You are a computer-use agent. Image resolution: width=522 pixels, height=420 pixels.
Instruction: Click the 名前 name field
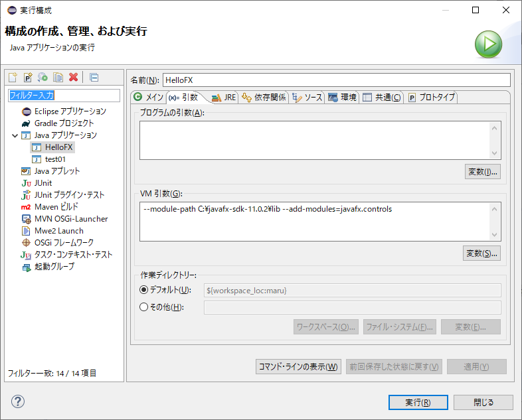[336, 80]
